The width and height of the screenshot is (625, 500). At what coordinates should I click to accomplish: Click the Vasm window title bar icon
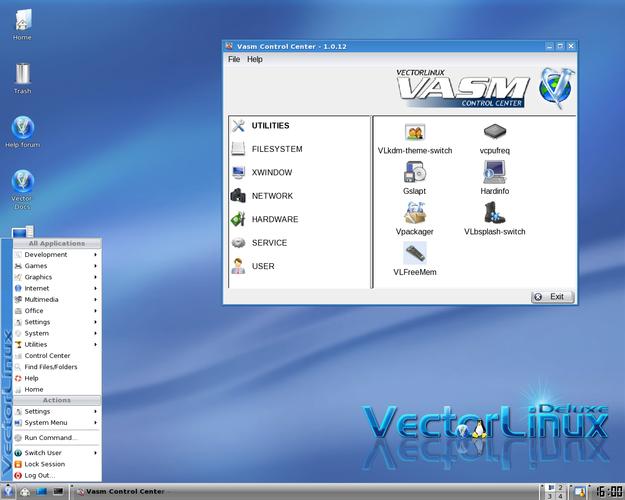[228, 46]
